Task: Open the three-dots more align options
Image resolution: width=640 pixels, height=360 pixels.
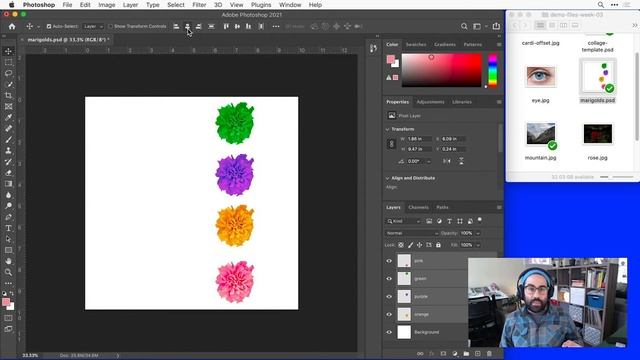Action: (276, 26)
